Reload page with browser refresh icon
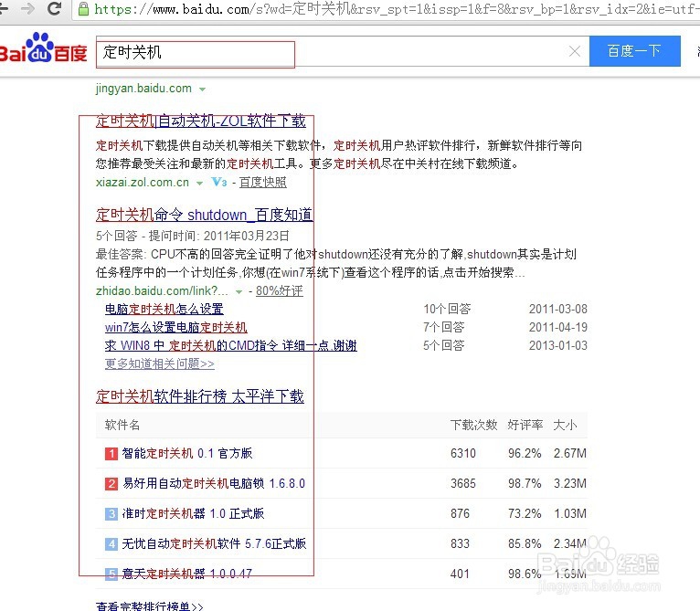700x611 pixels. click(x=55, y=8)
